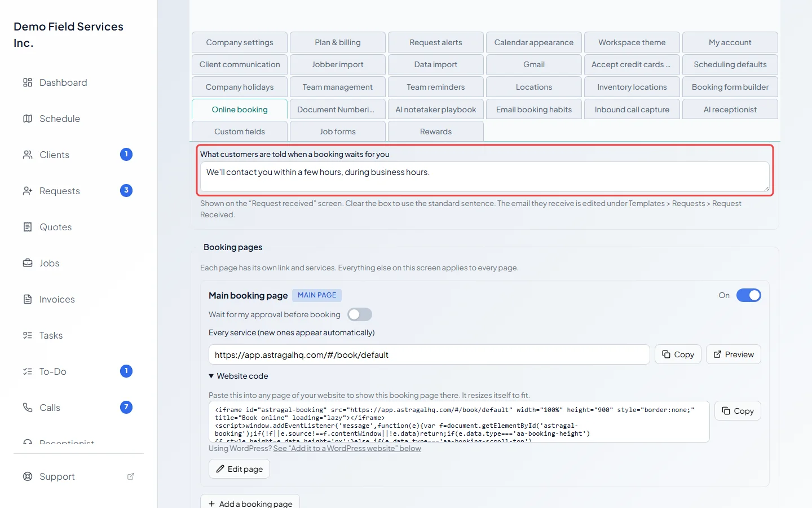The image size is (812, 508).
Task: Click the Preview external-link icon
Action: [717, 354]
